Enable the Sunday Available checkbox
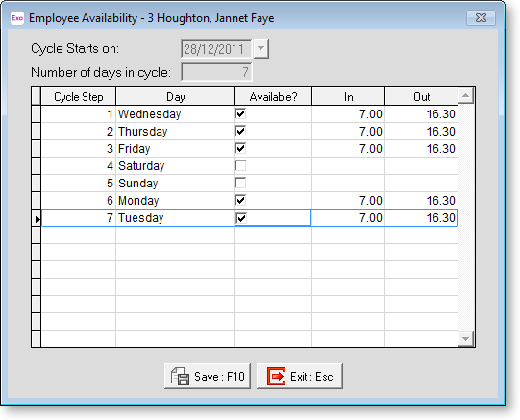 point(240,183)
